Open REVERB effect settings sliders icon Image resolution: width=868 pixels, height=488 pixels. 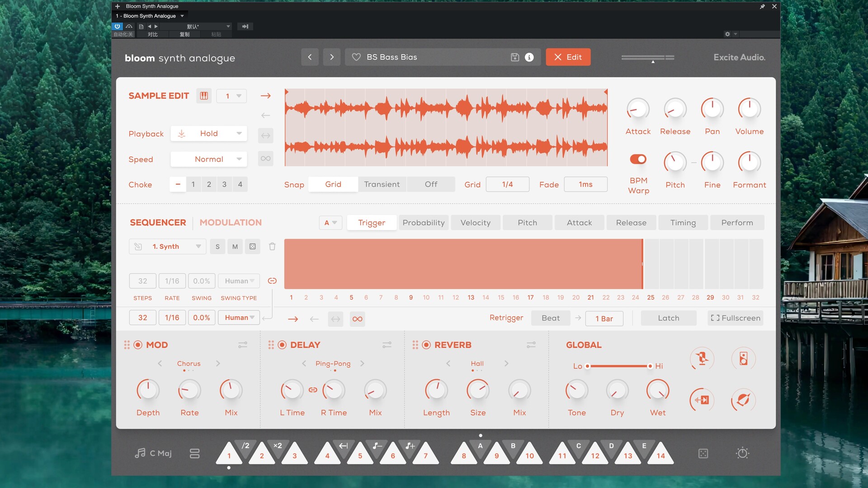[x=531, y=345]
